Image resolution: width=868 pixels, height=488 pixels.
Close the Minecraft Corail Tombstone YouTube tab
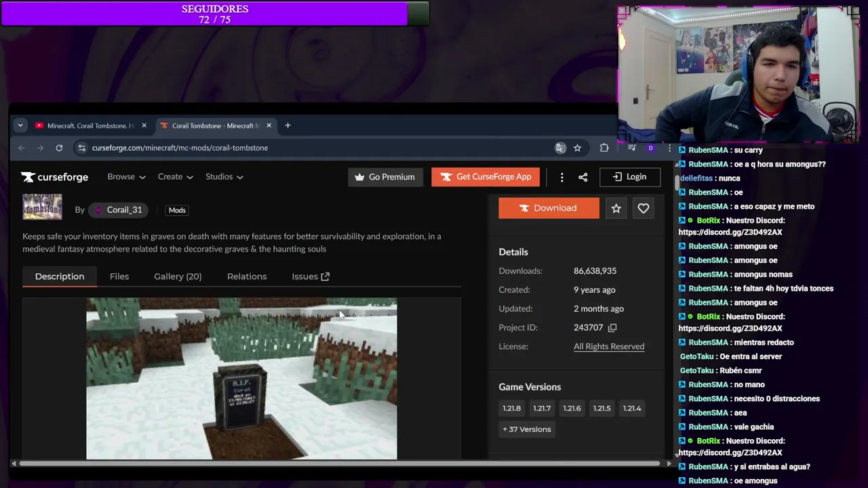pyautogui.click(x=144, y=125)
